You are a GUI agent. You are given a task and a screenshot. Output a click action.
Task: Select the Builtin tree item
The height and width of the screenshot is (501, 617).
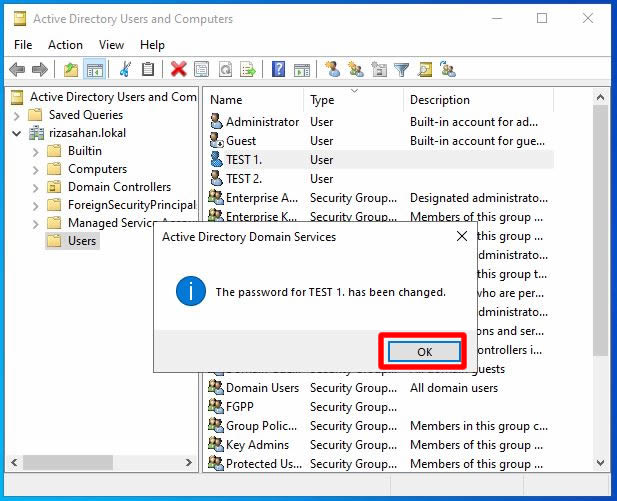[x=85, y=151]
